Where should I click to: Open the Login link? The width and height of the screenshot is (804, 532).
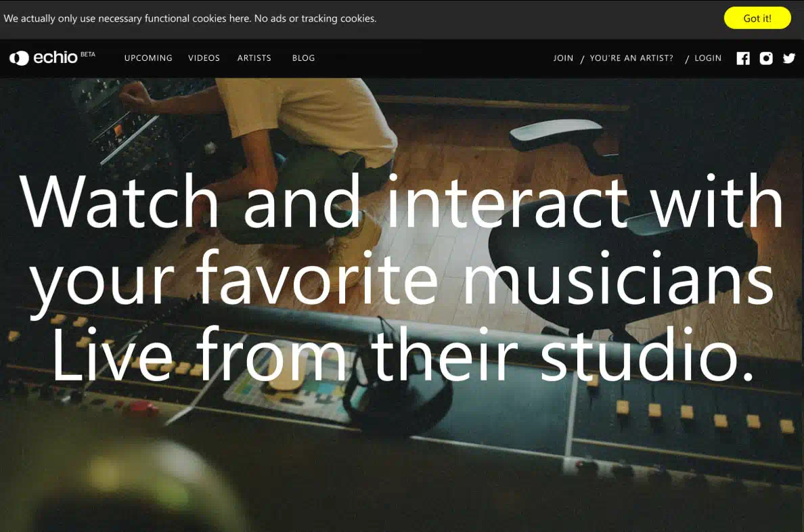[708, 58]
